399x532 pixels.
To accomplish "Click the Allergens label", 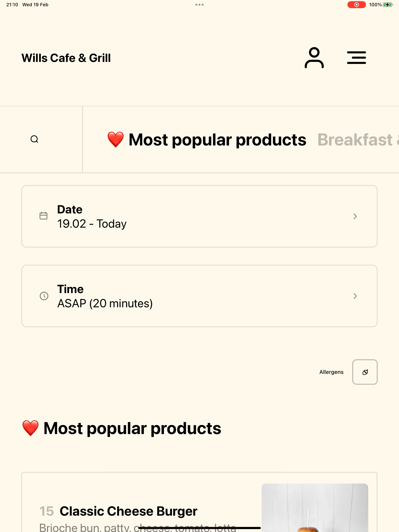I will pos(331,372).
